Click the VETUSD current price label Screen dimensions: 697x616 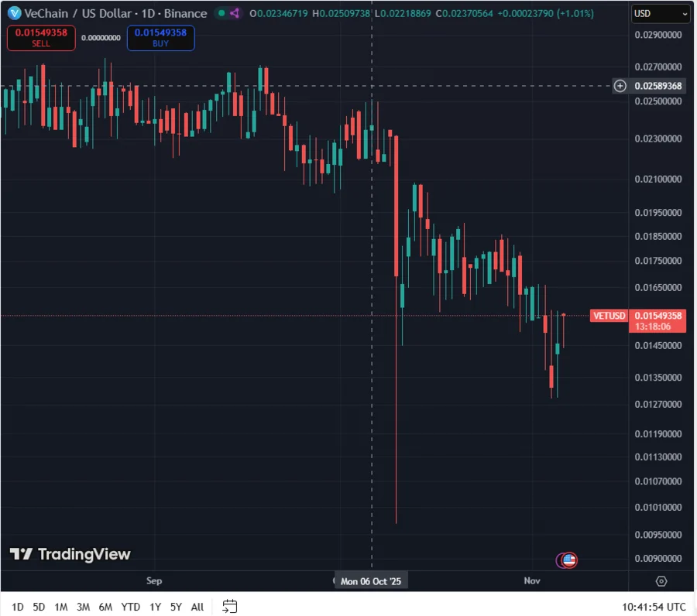[608, 316]
